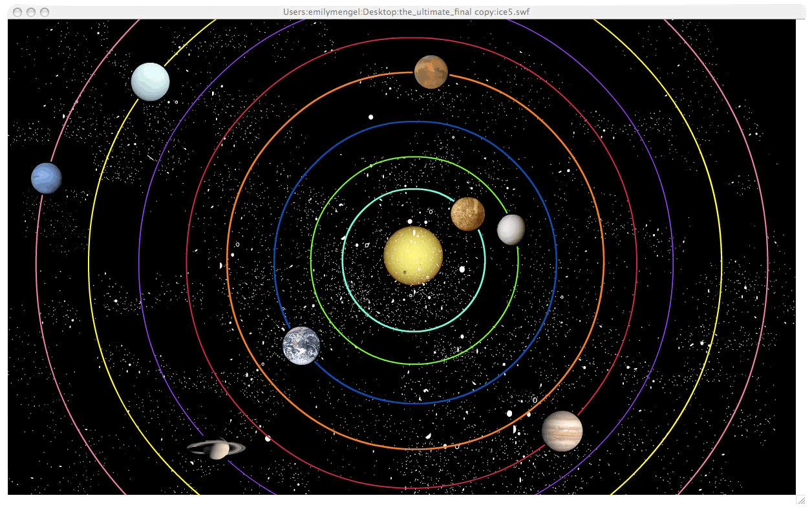Select the Earth planet
The image size is (812, 511).
click(301, 345)
